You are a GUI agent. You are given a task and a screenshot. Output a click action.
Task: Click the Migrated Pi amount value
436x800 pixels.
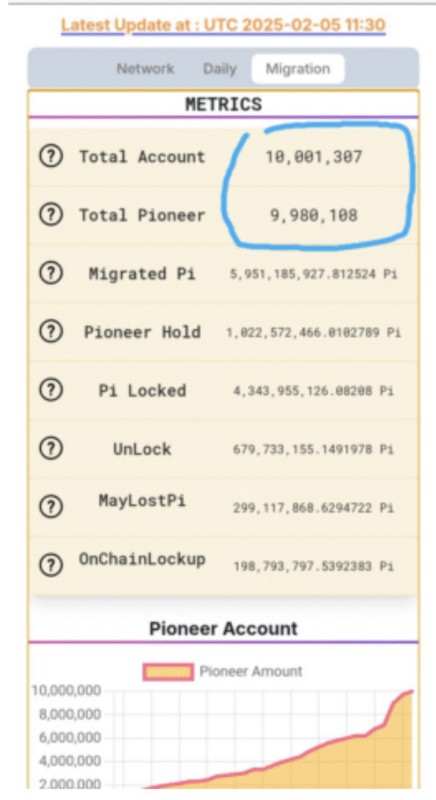(313, 274)
